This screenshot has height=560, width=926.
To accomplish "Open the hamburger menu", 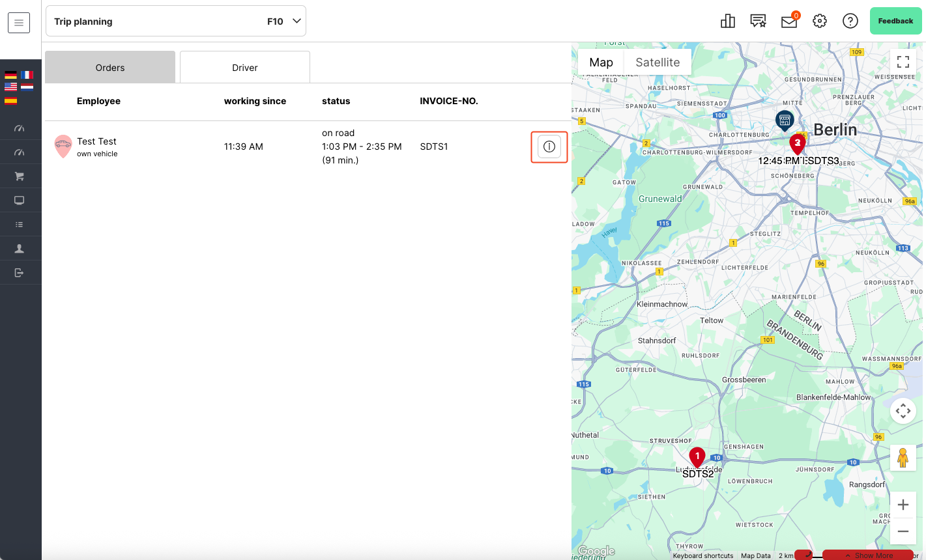I will coord(19,23).
